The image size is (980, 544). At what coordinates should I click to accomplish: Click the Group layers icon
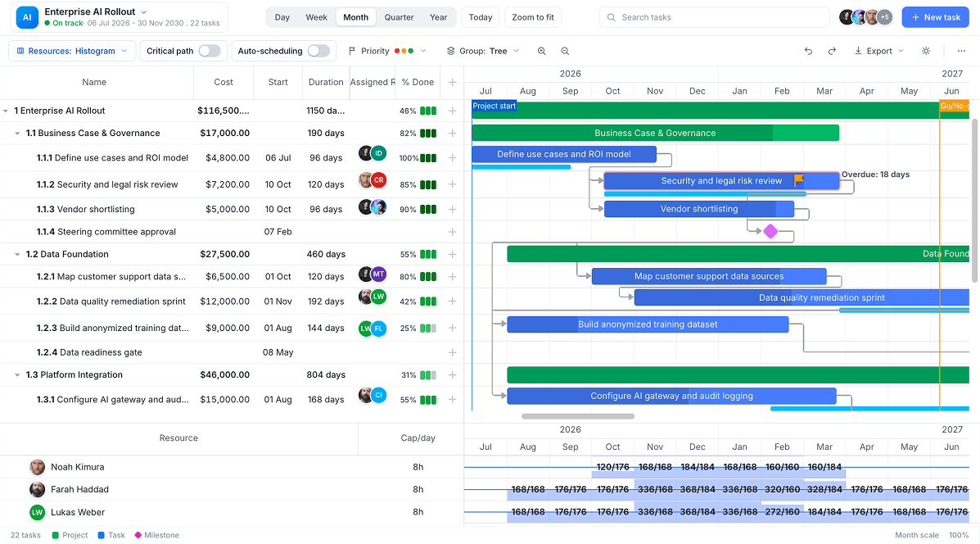[450, 52]
